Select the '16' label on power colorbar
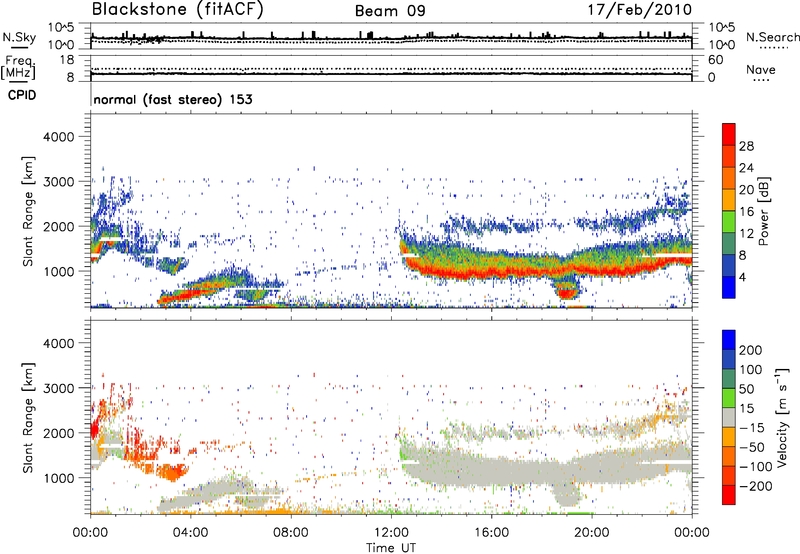 click(746, 212)
